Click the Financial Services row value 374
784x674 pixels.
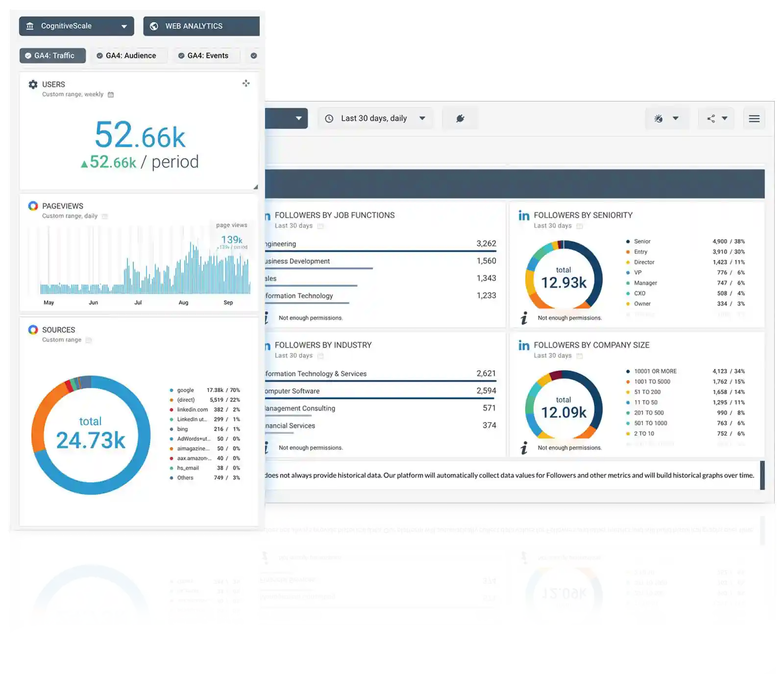(x=489, y=425)
